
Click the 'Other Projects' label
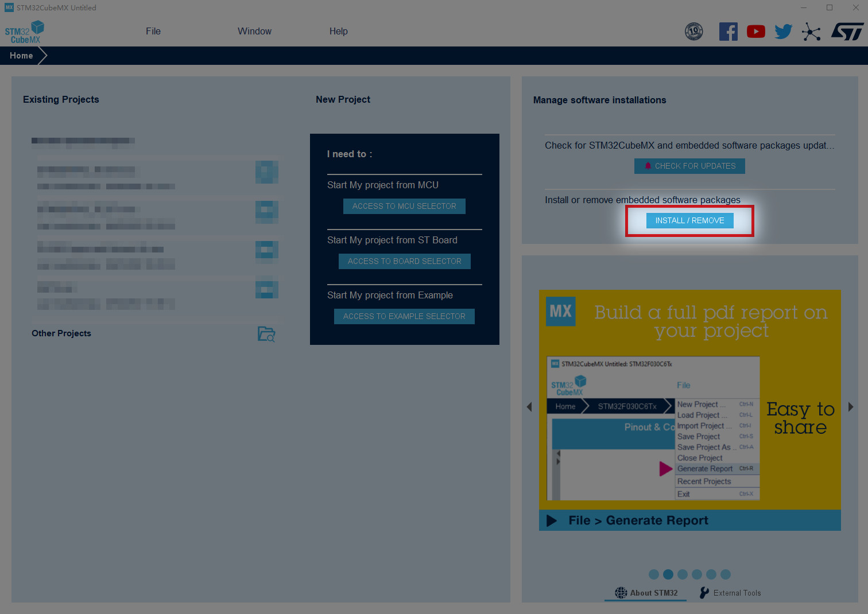coord(61,333)
